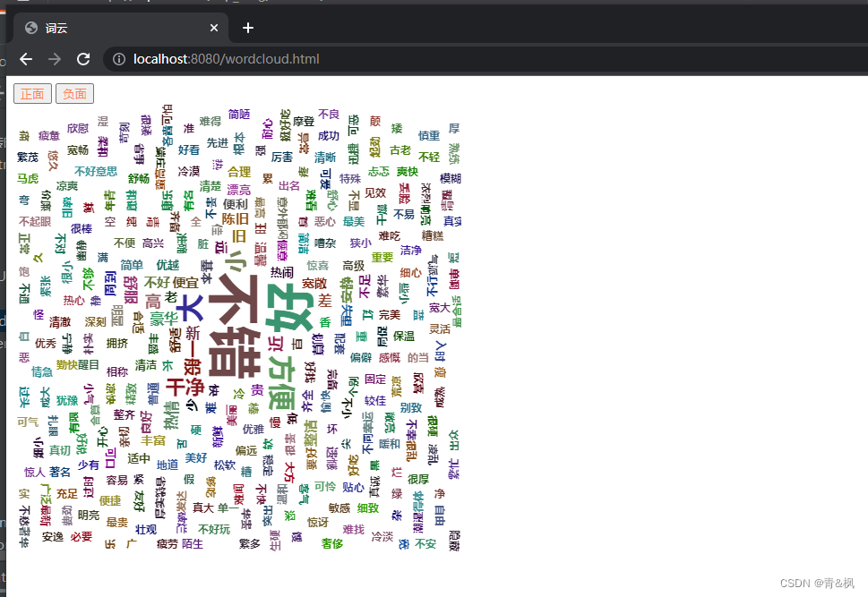
Task: Click the word 漂亮
Action: [239, 190]
